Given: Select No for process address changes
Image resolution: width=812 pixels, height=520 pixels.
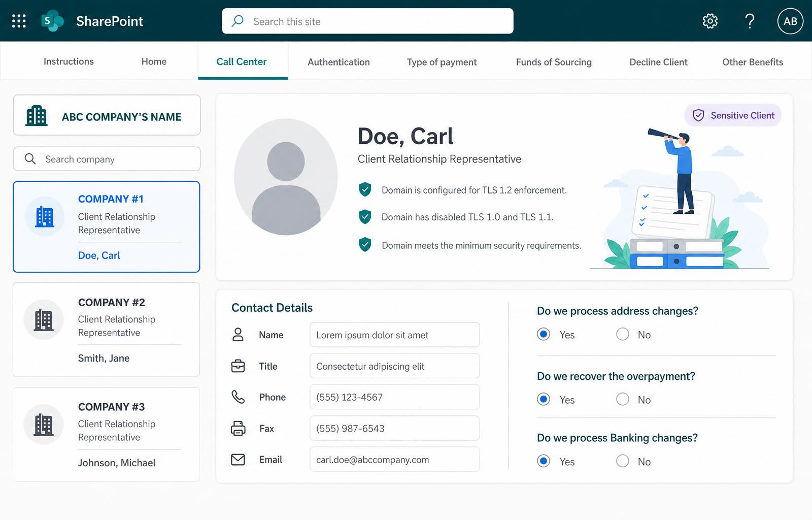Looking at the screenshot, I should tap(623, 334).
